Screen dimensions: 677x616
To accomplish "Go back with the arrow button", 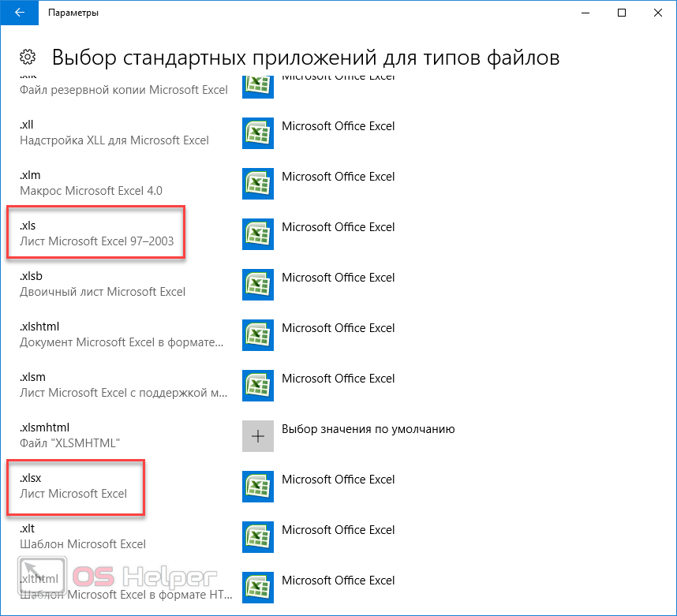I will click(x=20, y=13).
